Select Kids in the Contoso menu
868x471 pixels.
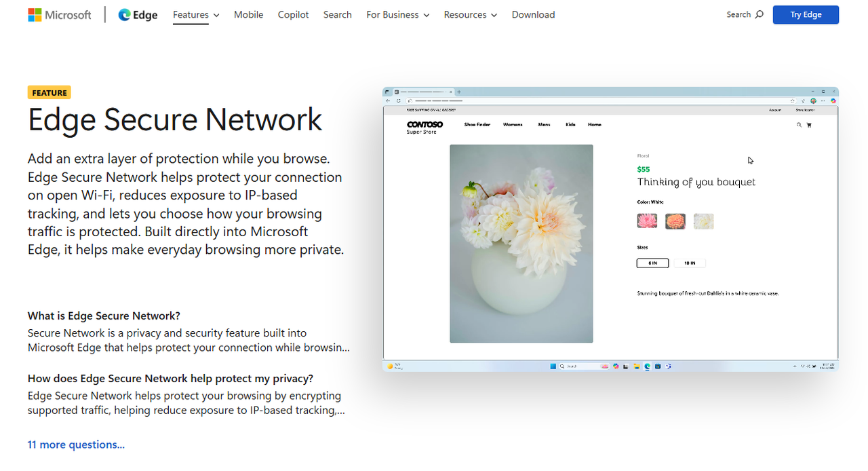pyautogui.click(x=570, y=124)
